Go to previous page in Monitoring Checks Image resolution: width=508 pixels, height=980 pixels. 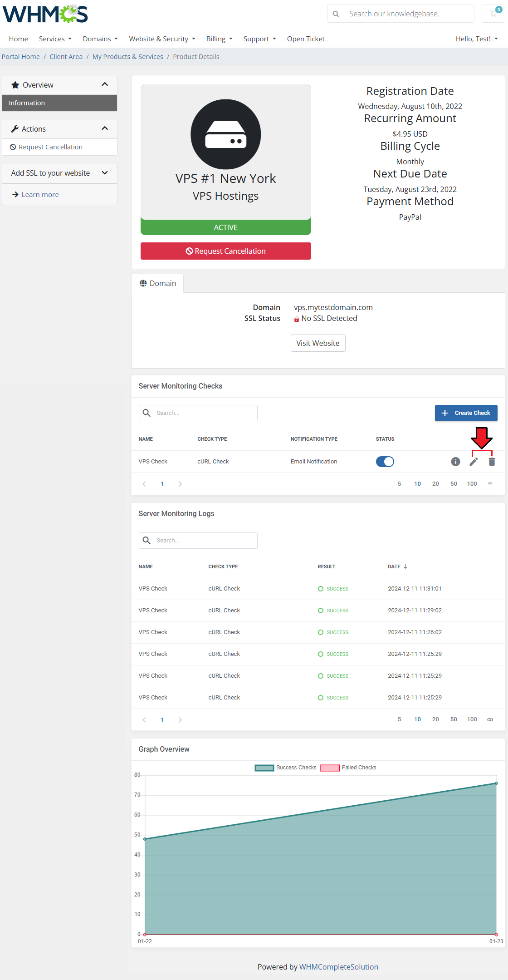pos(144,484)
